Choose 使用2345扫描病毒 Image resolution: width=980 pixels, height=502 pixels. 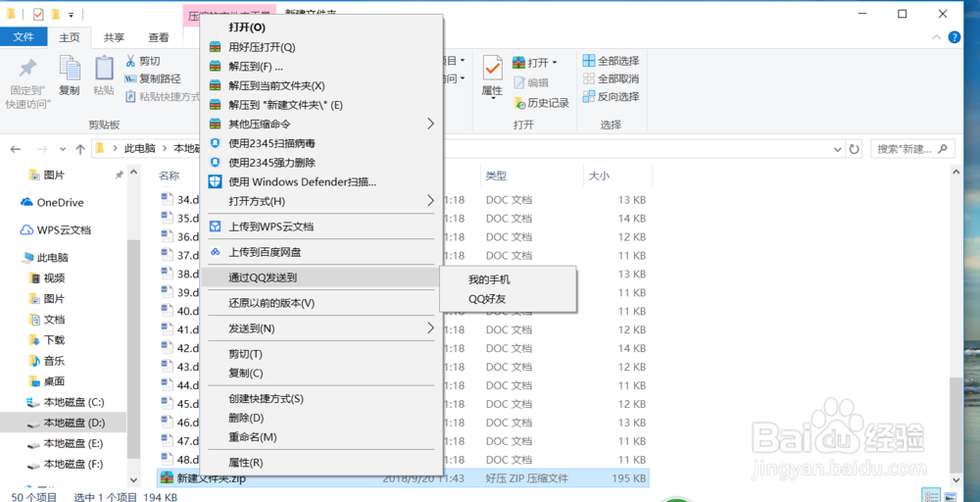pos(321,143)
